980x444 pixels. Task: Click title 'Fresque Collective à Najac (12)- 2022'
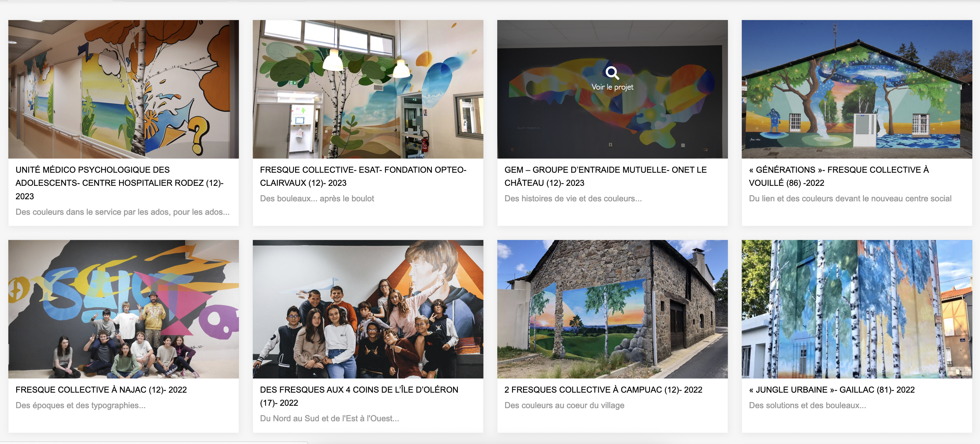(101, 390)
